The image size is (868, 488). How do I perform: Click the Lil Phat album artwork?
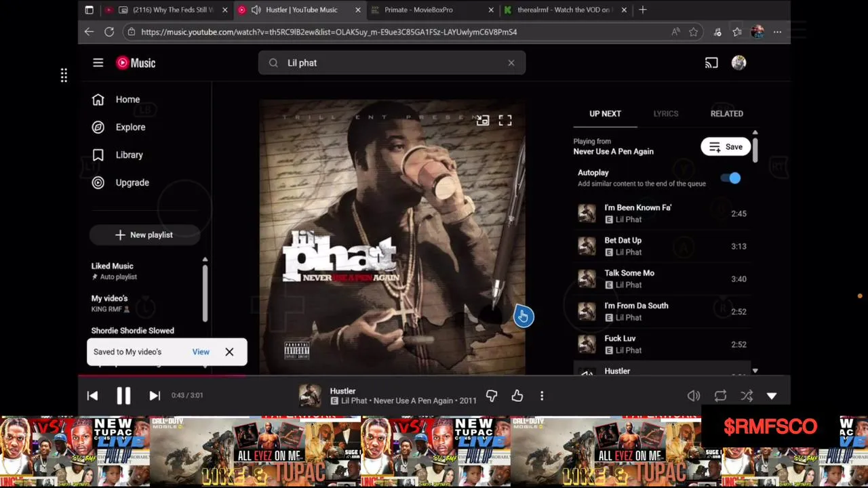(392, 237)
